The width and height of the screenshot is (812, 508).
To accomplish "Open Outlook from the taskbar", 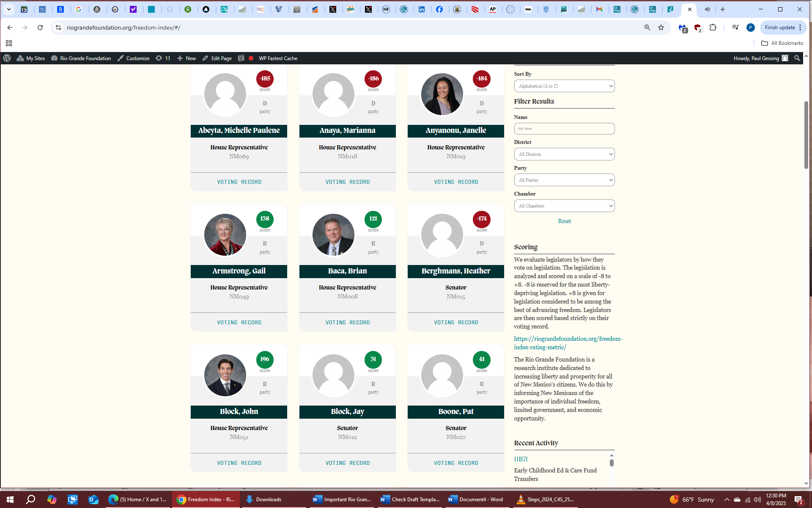I will click(x=93, y=500).
